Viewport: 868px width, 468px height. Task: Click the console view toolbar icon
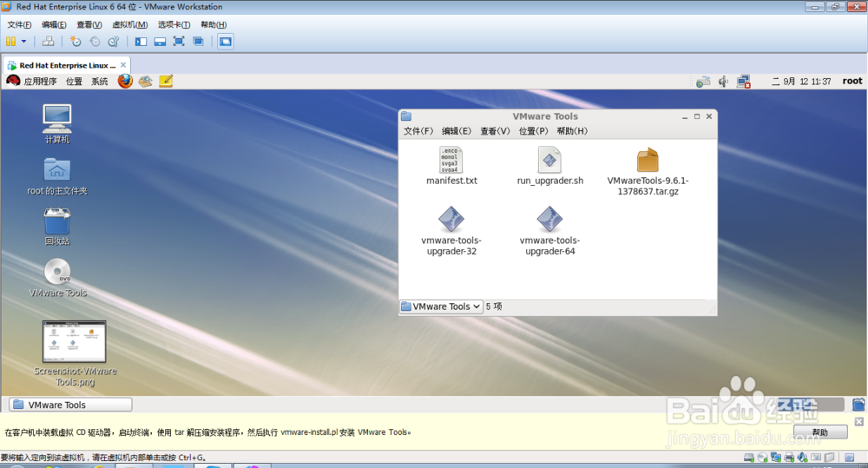click(x=226, y=42)
